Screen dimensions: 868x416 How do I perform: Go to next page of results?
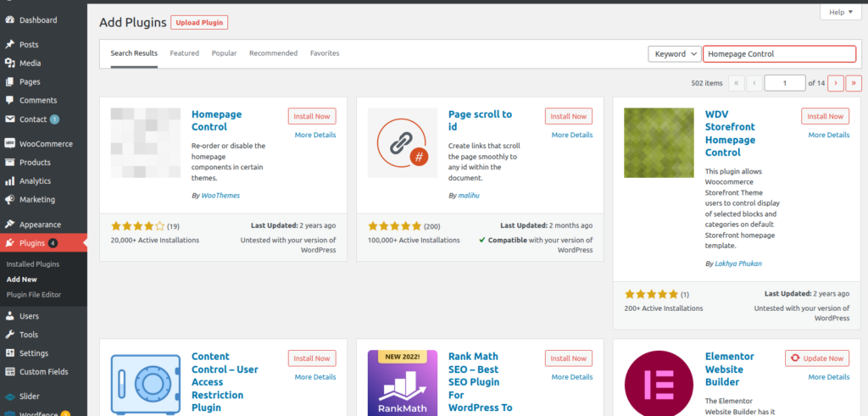tap(836, 83)
